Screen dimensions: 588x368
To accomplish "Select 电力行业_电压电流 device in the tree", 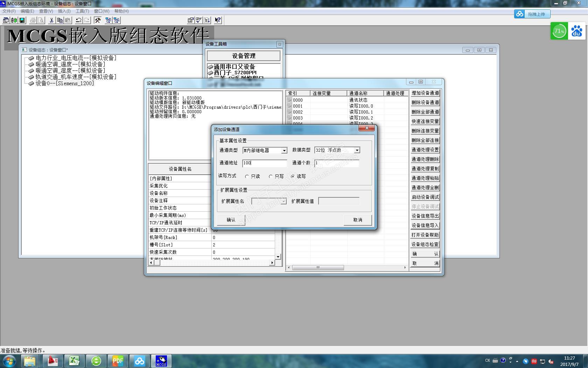I will (x=76, y=58).
